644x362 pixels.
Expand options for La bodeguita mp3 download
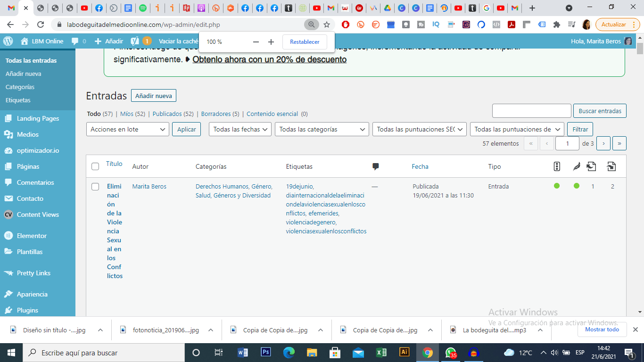[x=541, y=330]
